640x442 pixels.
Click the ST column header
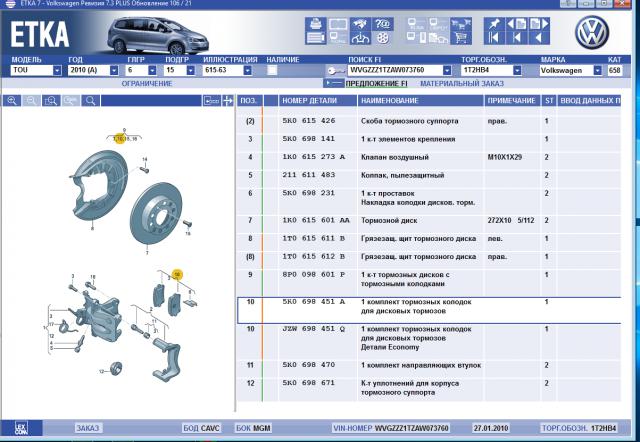(x=549, y=100)
